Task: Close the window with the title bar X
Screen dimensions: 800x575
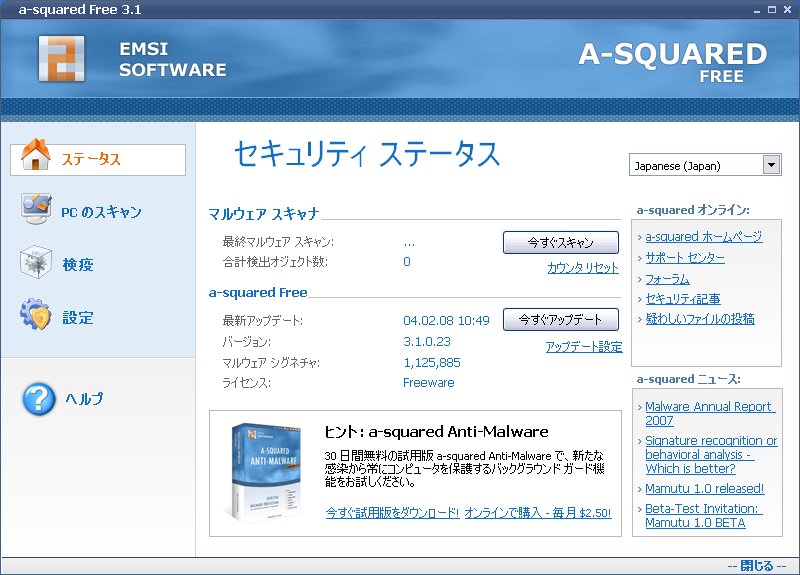Action: pyautogui.click(x=787, y=10)
